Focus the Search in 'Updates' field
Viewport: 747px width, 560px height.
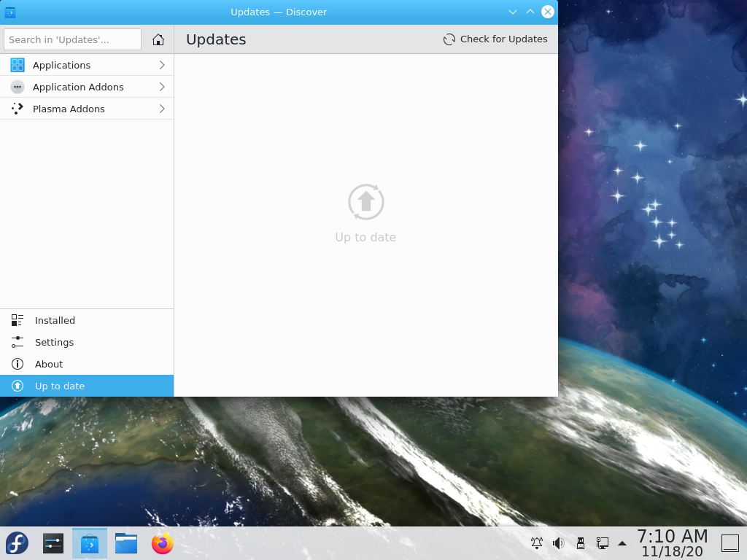[x=72, y=39]
